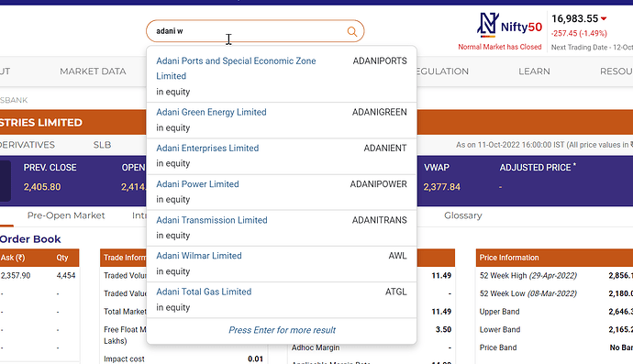633x364 pixels.
Task: Open the Nifty50 logo
Action: pyautogui.click(x=509, y=25)
